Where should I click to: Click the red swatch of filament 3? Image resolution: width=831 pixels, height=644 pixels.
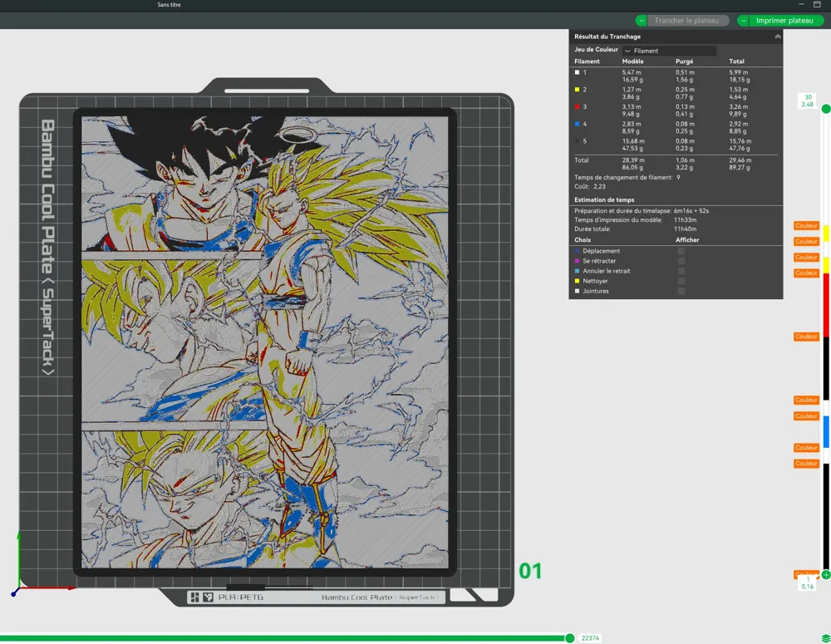578,106
